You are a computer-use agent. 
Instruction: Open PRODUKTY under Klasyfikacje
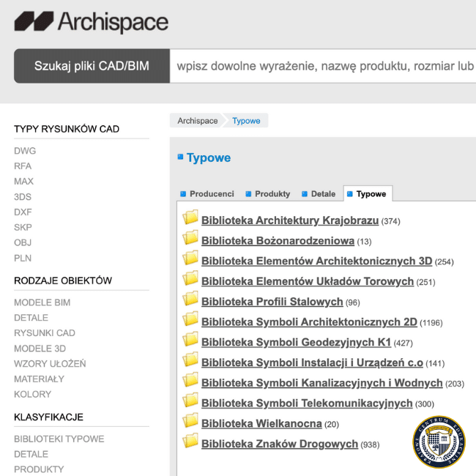(39, 469)
